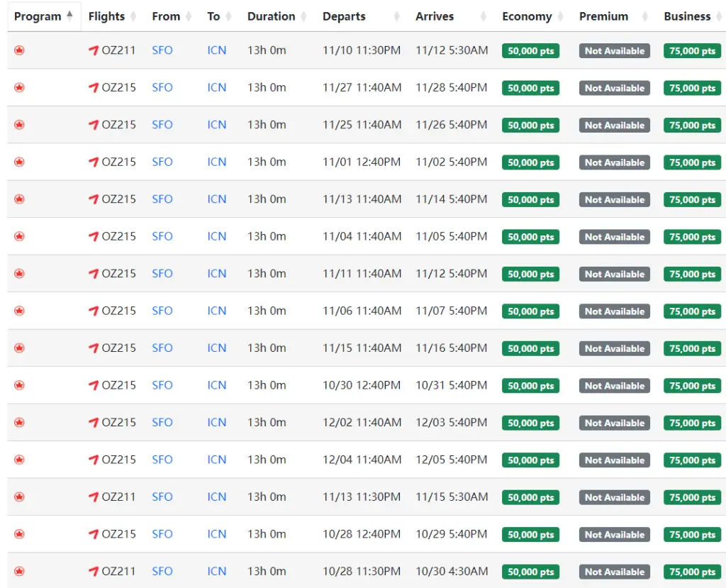The width and height of the screenshot is (726, 588).
Task: Open the ICN link for the 11/04 departure
Action: click(x=217, y=236)
